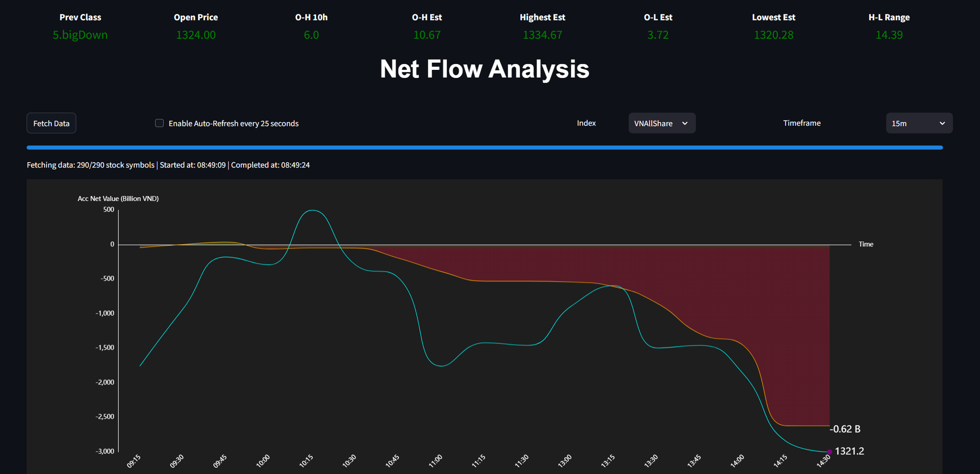
Task: Click the Enable Auto-Refresh label text
Action: pos(234,123)
